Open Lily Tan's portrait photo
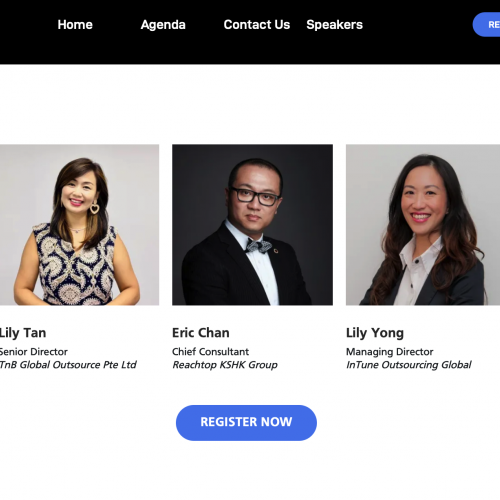Viewport: 500px width, 500px height. 79,225
